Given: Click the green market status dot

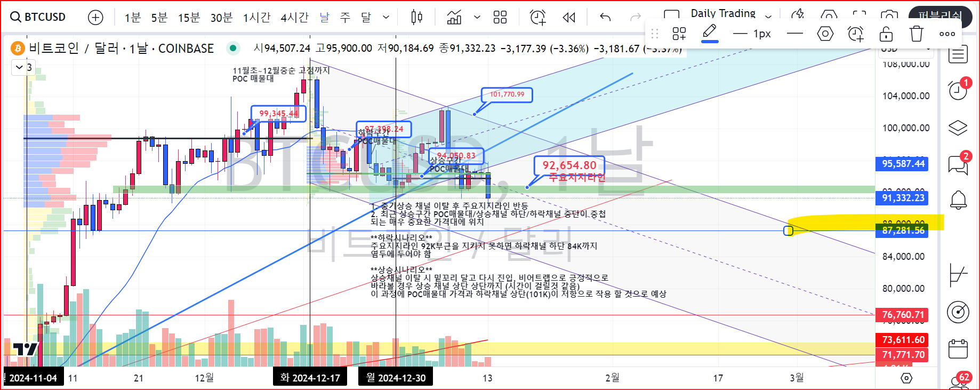Looking at the screenshot, I should pos(232,48).
